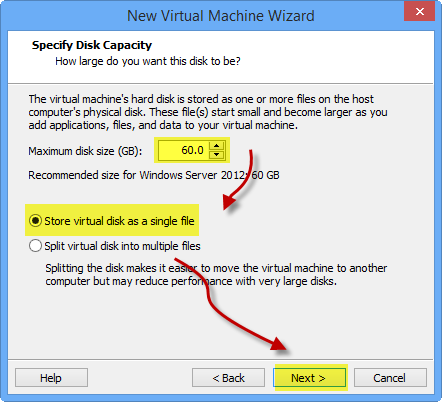Click 'How large do you want this disk to be?'
Image resolution: width=442 pixels, height=402 pixels.
pos(148,61)
